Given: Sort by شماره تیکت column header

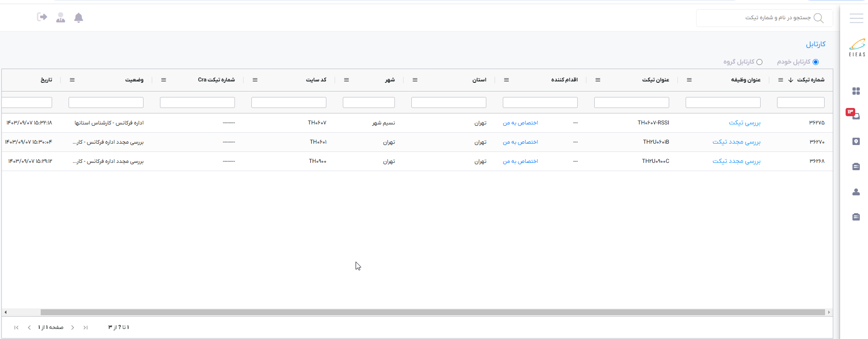Looking at the screenshot, I should (810, 80).
